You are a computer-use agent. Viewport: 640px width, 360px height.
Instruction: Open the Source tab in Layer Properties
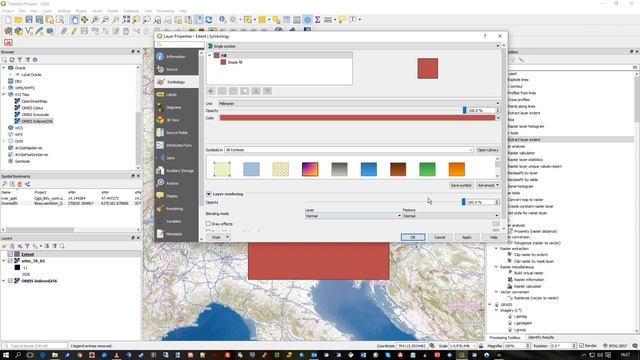[177, 69]
